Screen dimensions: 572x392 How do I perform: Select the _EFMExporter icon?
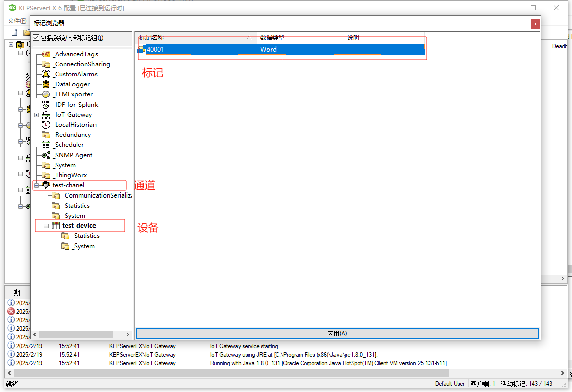(x=46, y=94)
